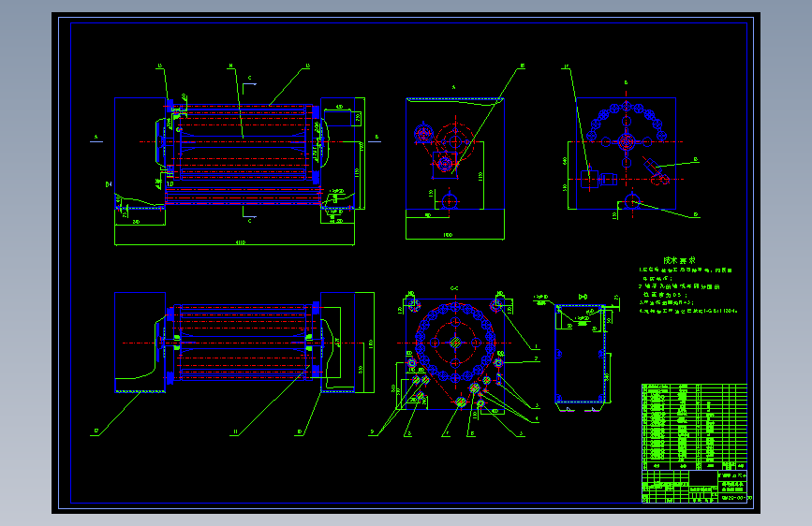Select view label B above the end plate view
Screen dimensions: 812x526
point(626,82)
